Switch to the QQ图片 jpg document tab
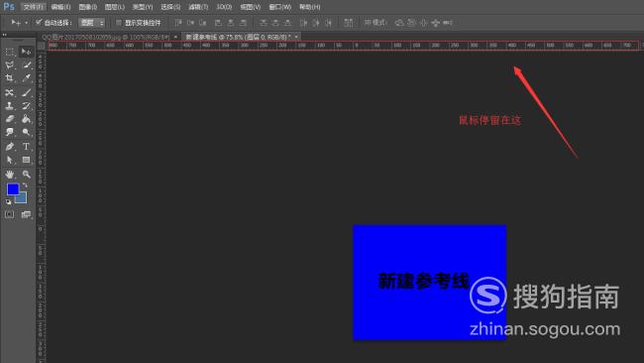 [x=106, y=37]
